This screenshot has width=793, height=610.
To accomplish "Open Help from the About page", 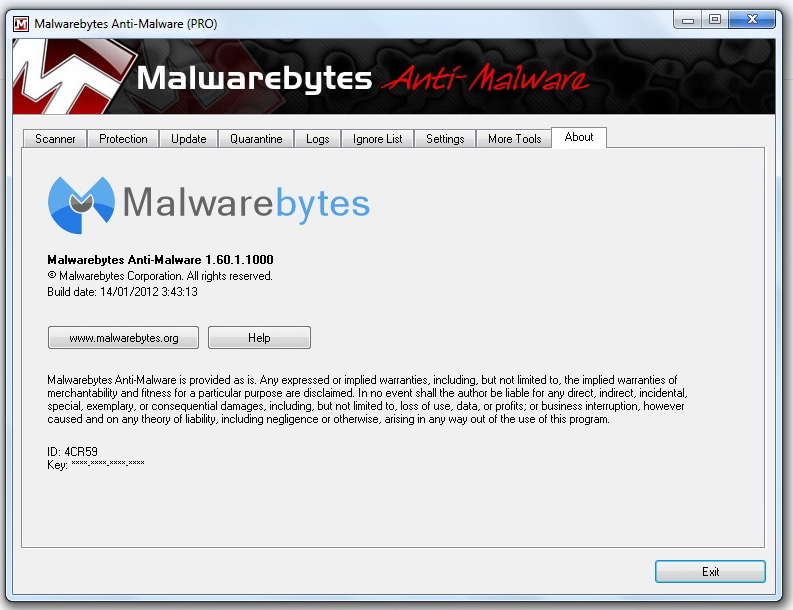I will 259,337.
